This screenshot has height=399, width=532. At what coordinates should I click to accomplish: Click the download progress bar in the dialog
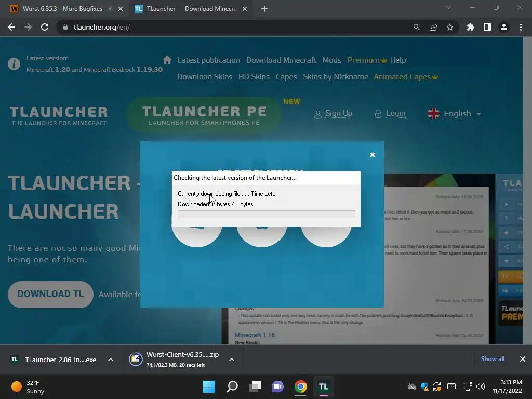pyautogui.click(x=267, y=214)
